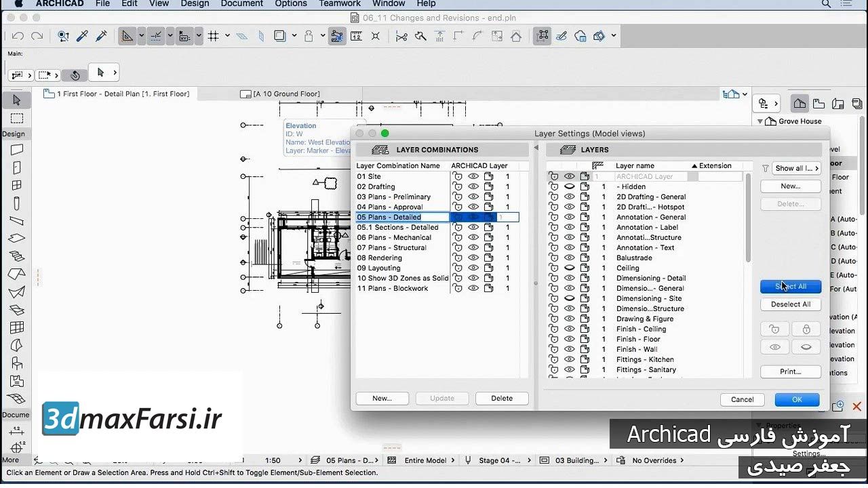Open the Design menu
The width and height of the screenshot is (868, 488).
[195, 4]
